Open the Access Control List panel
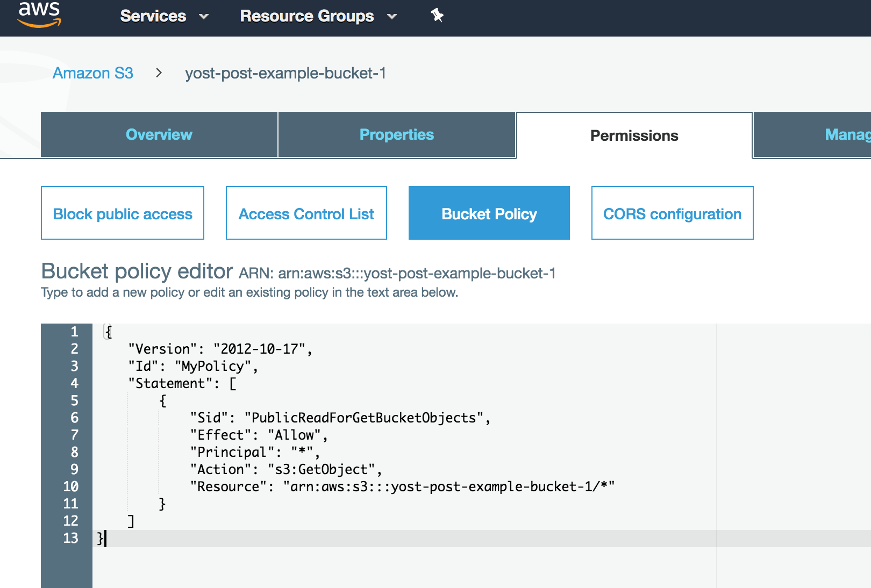871x588 pixels. pyautogui.click(x=306, y=213)
